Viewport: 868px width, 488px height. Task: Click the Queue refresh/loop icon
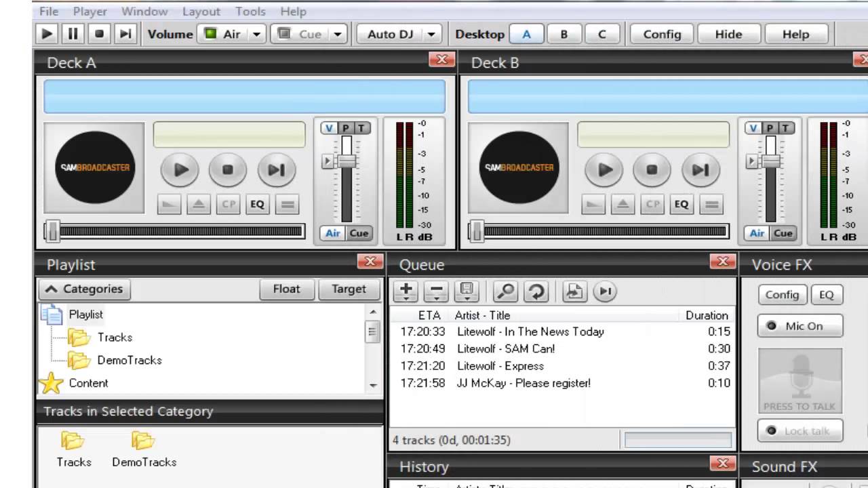(536, 291)
